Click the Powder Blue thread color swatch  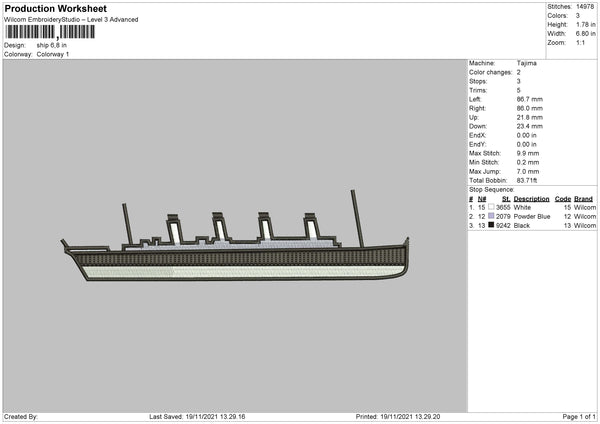pos(491,216)
